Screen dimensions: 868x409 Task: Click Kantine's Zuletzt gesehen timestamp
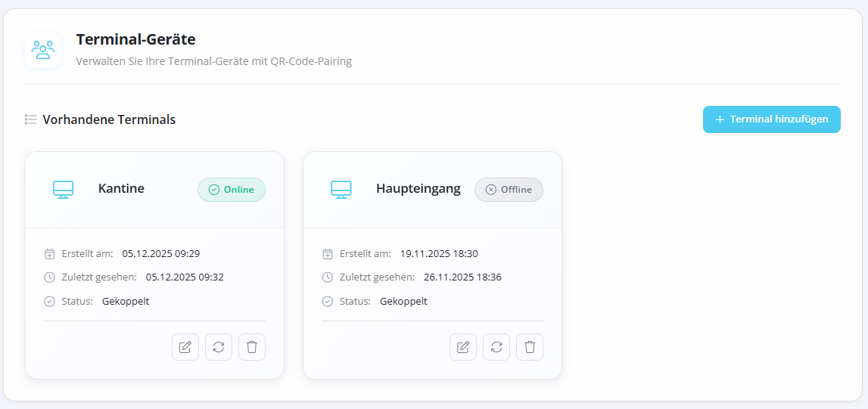(185, 277)
